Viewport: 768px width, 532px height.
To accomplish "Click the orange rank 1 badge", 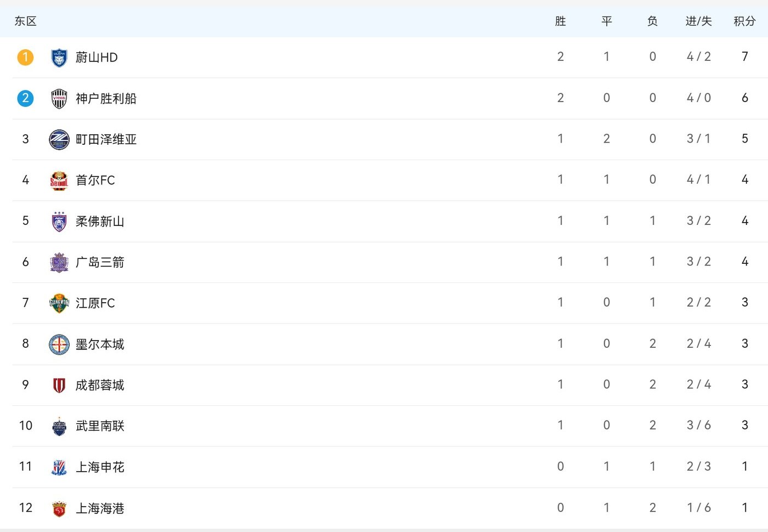I will [25, 57].
